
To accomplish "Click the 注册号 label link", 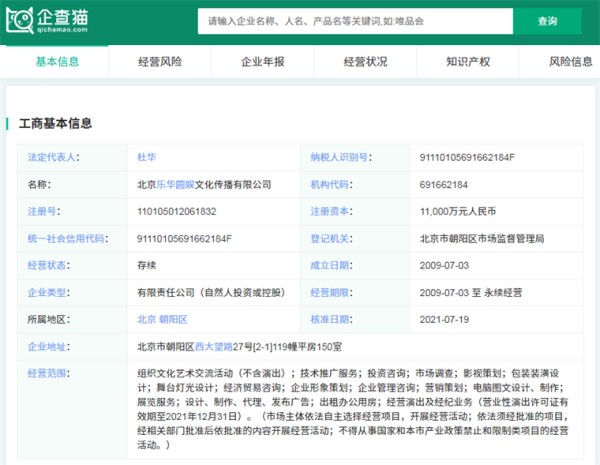I will click(42, 211).
